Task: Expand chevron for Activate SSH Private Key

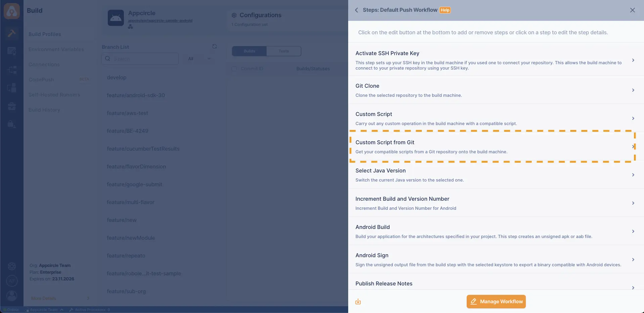Action: (633, 60)
